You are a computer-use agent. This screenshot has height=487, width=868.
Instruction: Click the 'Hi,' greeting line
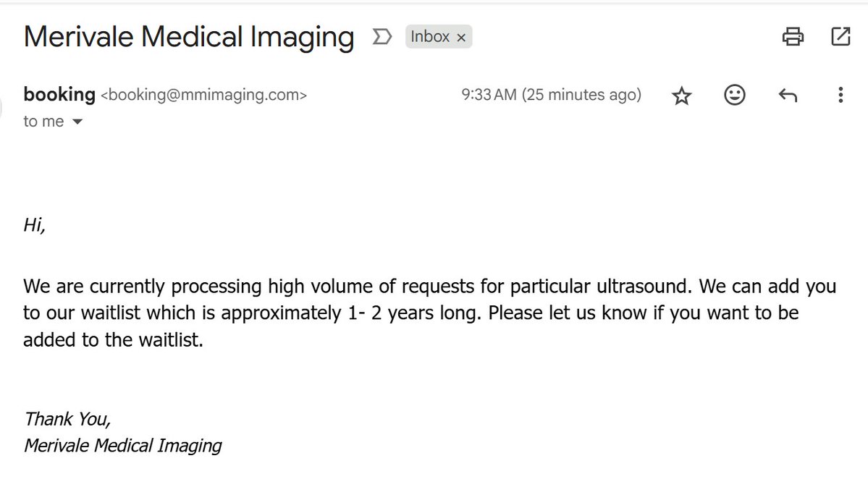coord(35,225)
